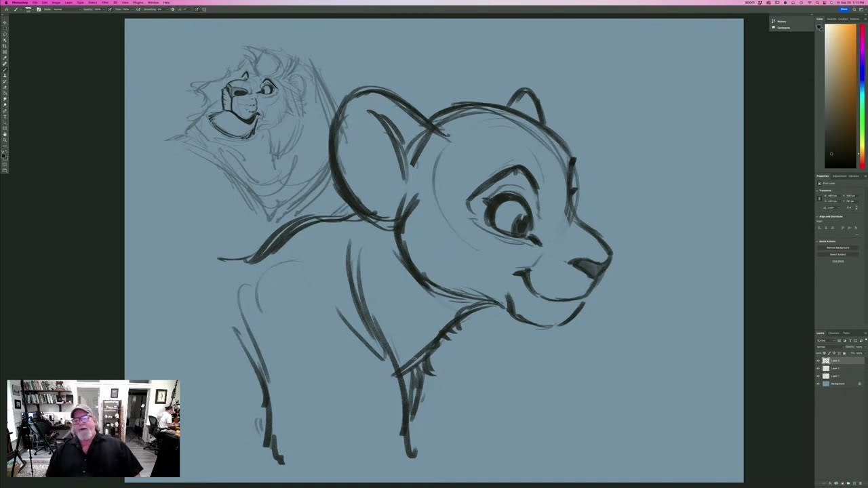
Task: Toggle airbrush build-up icon
Action: click(x=138, y=9)
